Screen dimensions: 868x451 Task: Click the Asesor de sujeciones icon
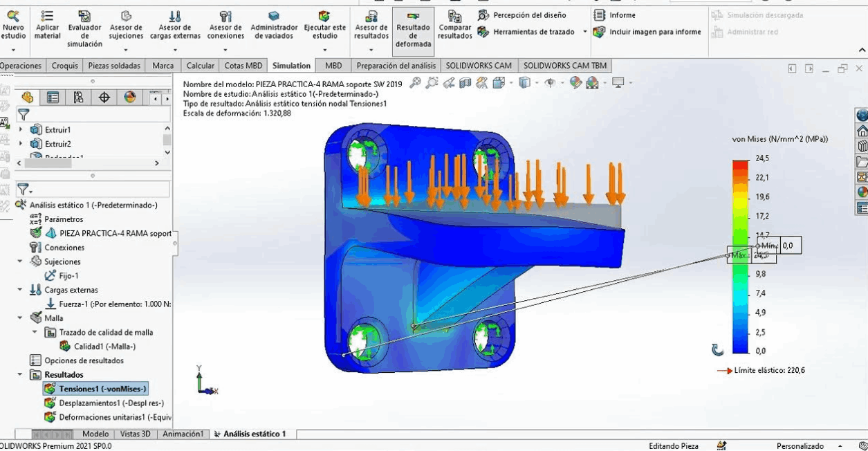(x=126, y=17)
